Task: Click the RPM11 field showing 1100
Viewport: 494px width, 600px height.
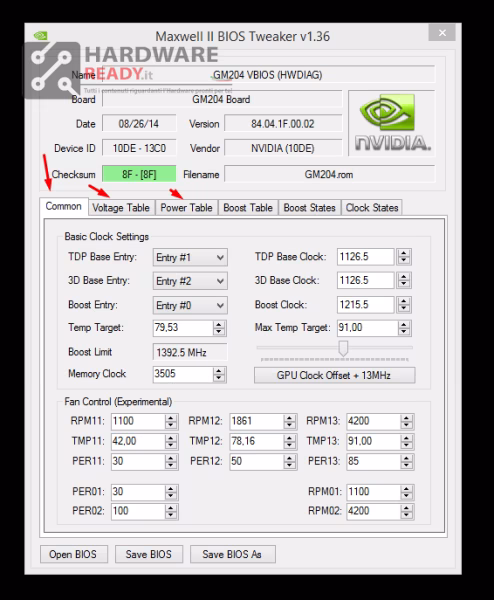Action: (138, 421)
